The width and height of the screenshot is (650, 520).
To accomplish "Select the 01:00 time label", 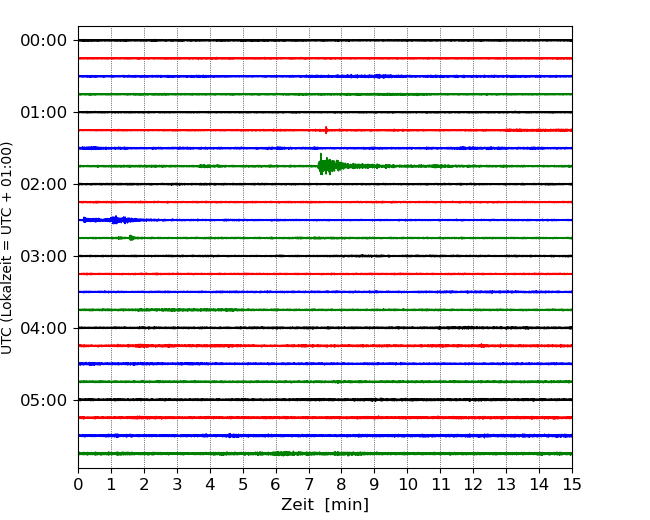I will pos(43,112).
